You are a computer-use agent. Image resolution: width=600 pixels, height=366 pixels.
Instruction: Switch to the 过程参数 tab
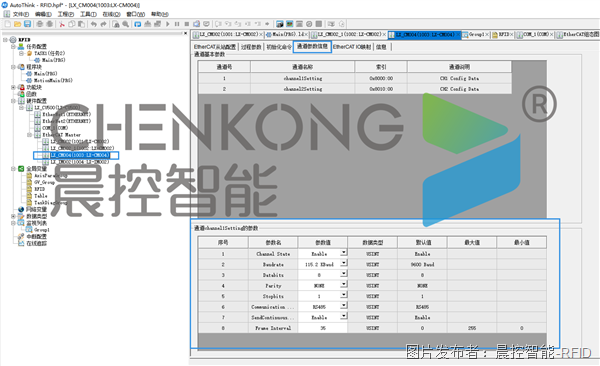coord(251,47)
